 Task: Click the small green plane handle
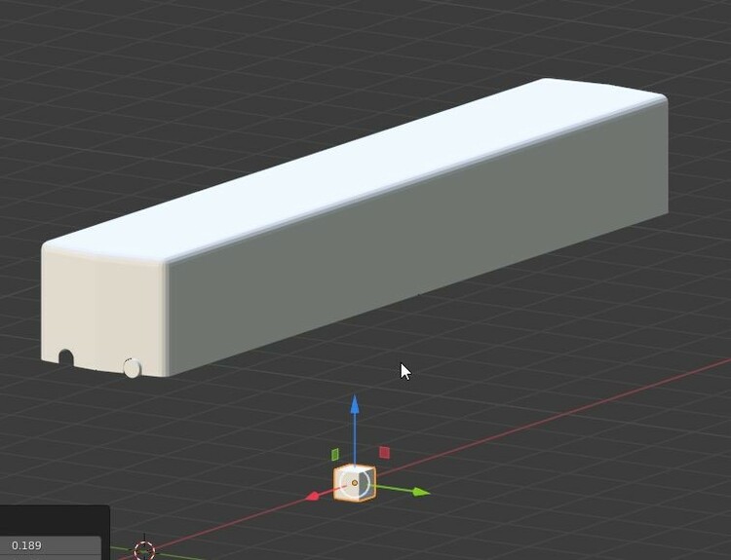coord(334,454)
